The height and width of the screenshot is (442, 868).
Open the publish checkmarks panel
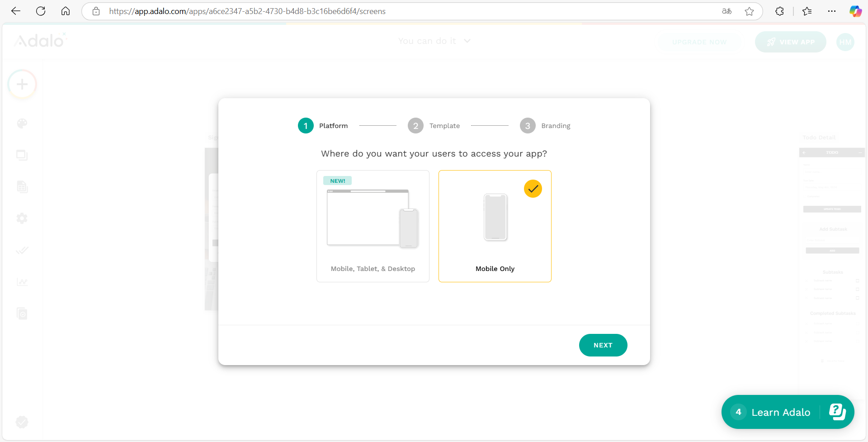22,250
